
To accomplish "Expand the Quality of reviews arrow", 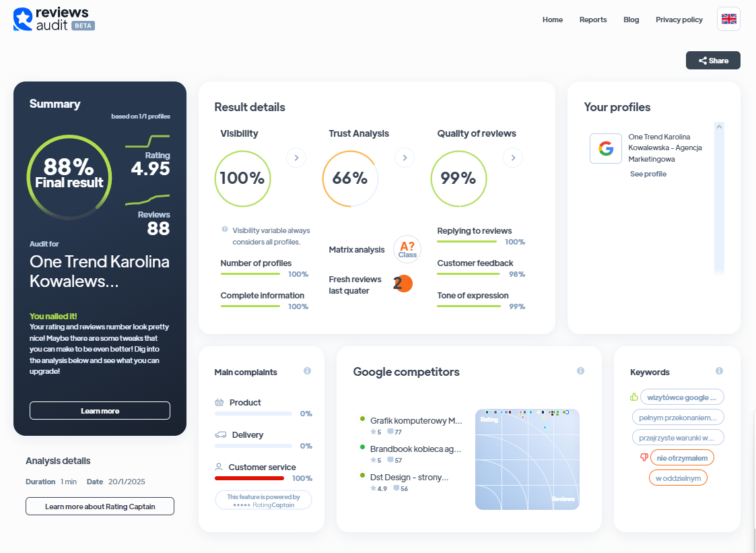I will [513, 158].
